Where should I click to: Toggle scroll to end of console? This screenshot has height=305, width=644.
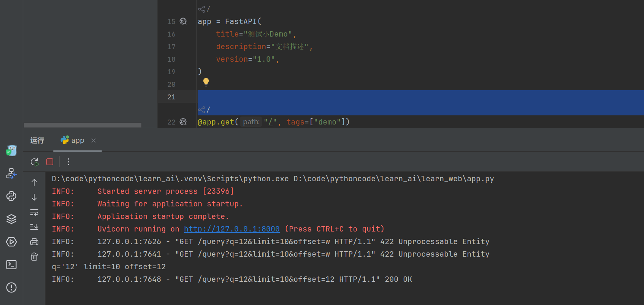(x=34, y=227)
